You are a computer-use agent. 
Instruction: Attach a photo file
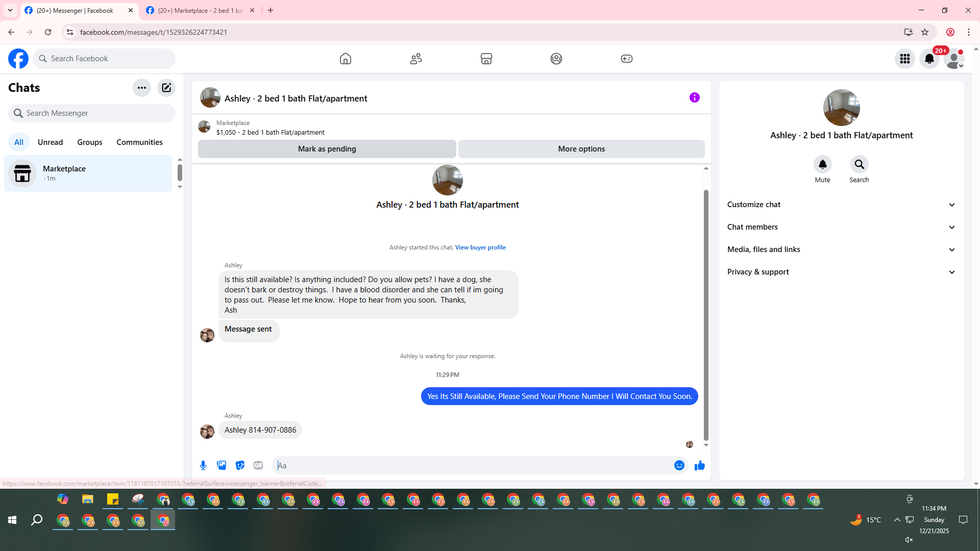222,465
